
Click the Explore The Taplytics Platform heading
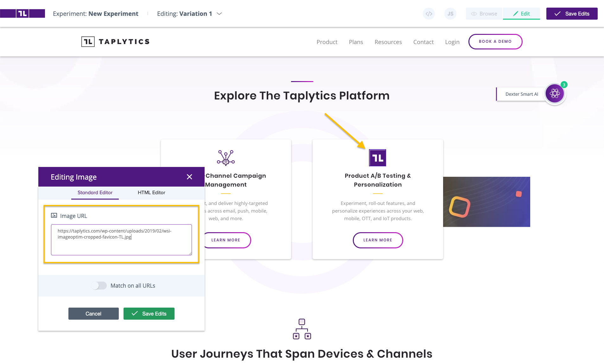pos(302,96)
